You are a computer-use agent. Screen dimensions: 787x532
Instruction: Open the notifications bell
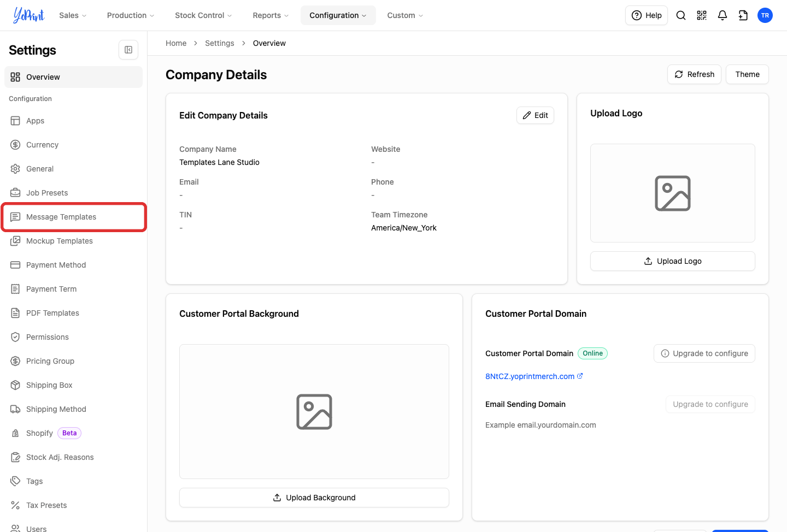723,15
